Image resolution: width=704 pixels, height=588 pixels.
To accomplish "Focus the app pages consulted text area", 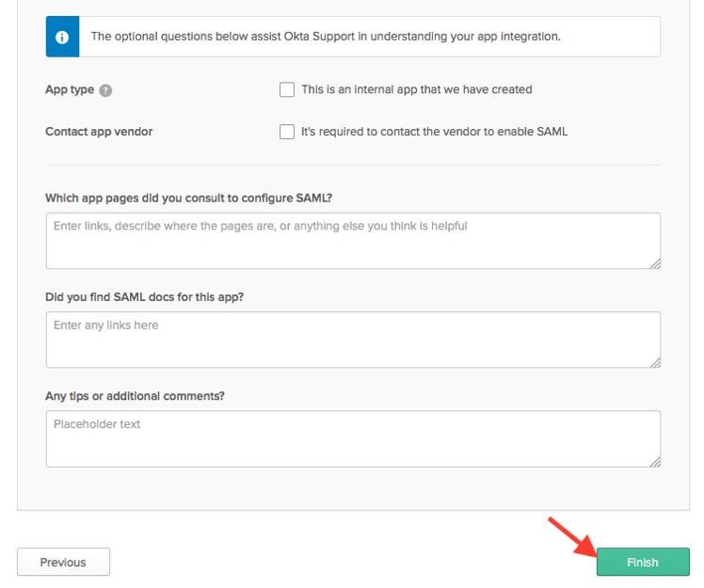I will [x=353, y=241].
